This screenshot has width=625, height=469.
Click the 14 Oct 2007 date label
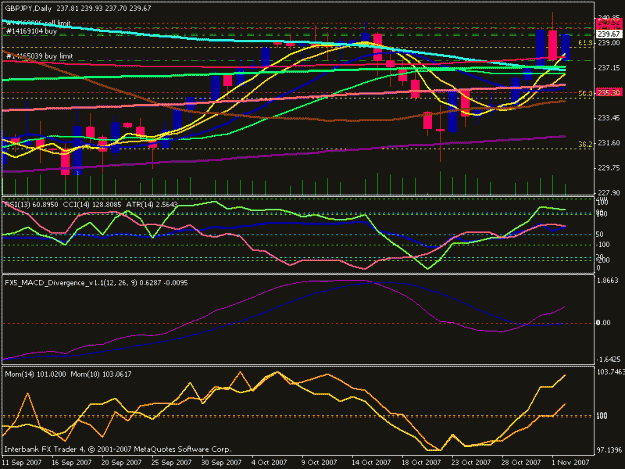click(371, 462)
